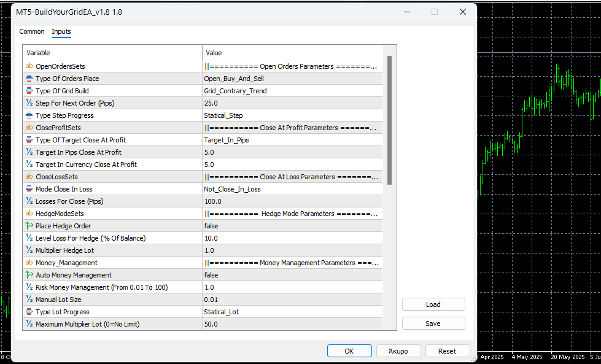
Task: Click the Auto Money Management boolean icon
Action: [x=29, y=275]
